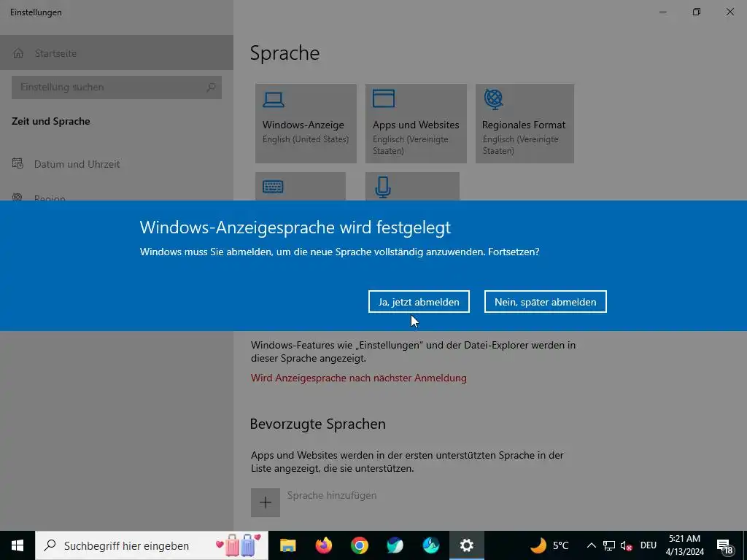This screenshot has height=560, width=747.
Task: Click the Sprache page heading
Action: [285, 52]
